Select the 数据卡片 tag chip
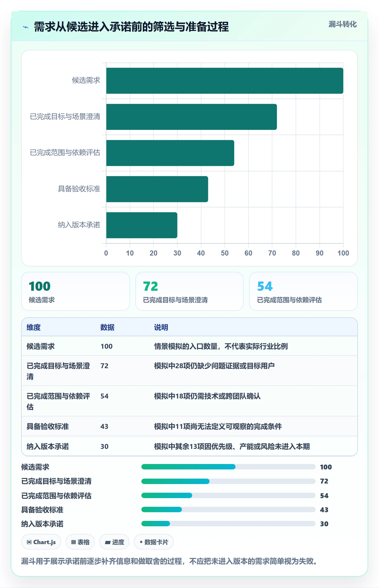The image size is (379, 588). [154, 542]
